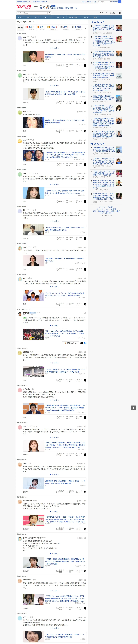Open 速報 navigation tab

[28, 17]
